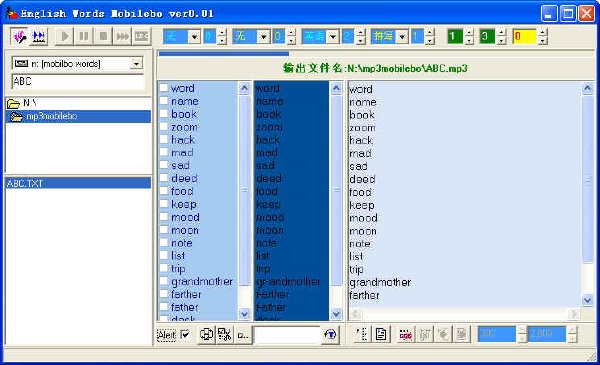
Task: Click the yellow field showing 0
Action: [x=524, y=37]
